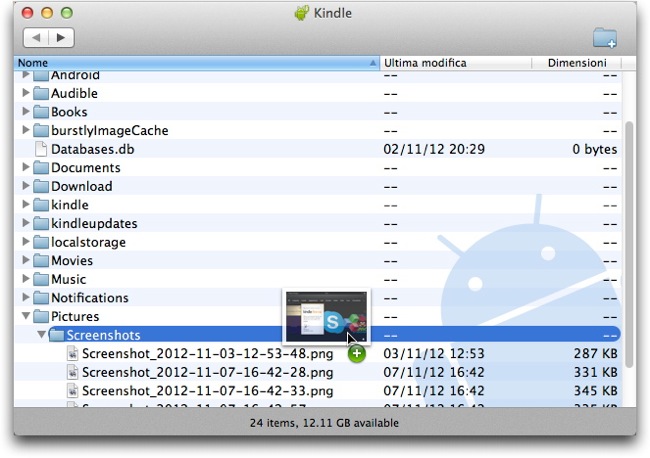Select file name Screenshot_2012-11-07-16-42-28.png
This screenshot has height=458, width=650.
coord(207,372)
